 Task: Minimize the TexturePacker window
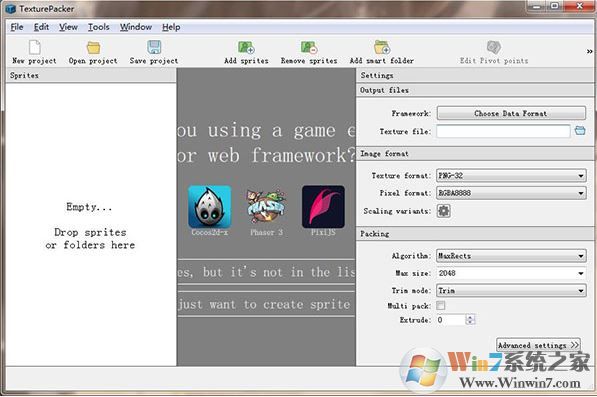pos(537,6)
